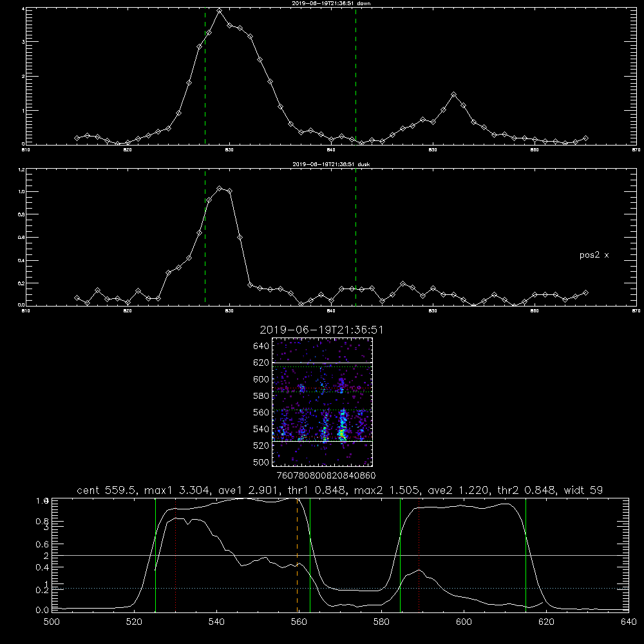Click y-axis label '0.2' of dusk plot

[22, 283]
